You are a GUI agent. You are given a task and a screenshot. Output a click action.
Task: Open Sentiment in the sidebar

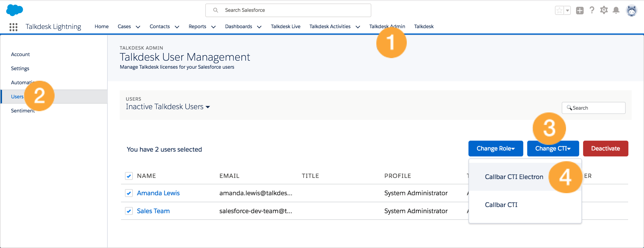(x=23, y=111)
